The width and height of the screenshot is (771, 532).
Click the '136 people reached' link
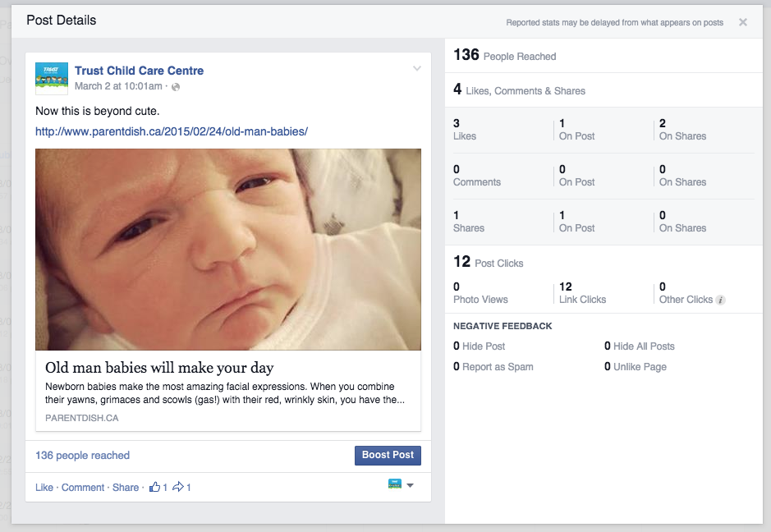[x=82, y=456]
